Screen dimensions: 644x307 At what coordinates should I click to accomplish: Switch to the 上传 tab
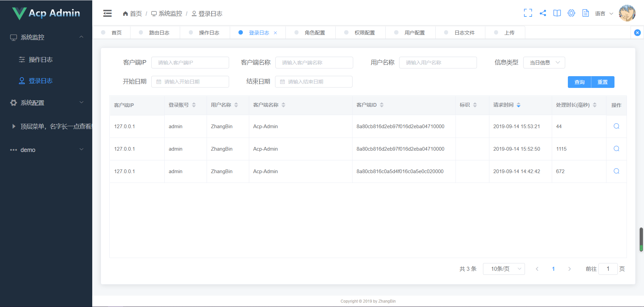505,33
